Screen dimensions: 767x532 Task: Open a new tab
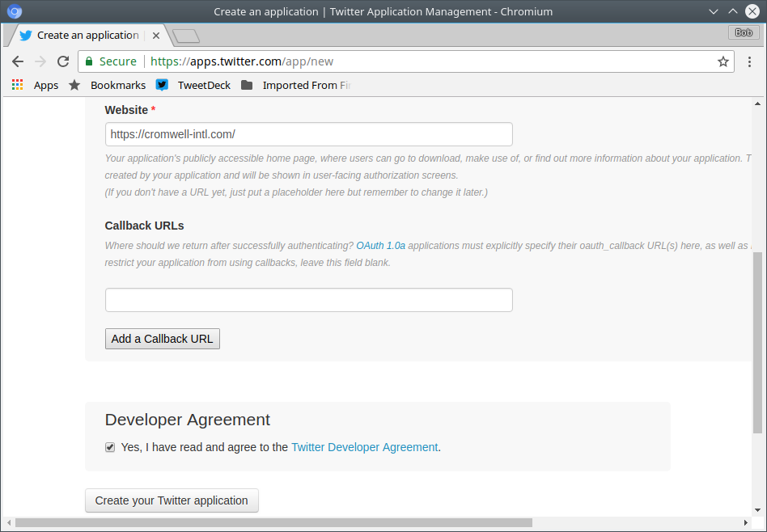point(186,36)
